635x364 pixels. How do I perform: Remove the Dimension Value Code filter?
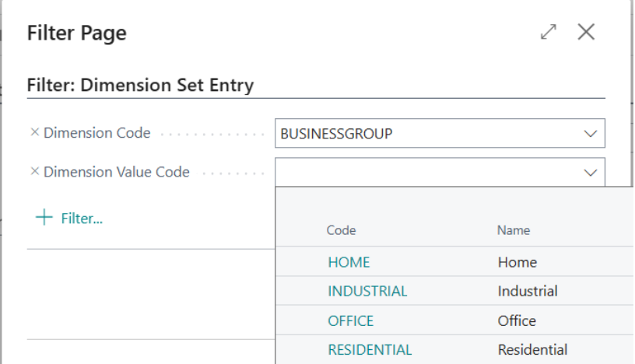34,172
